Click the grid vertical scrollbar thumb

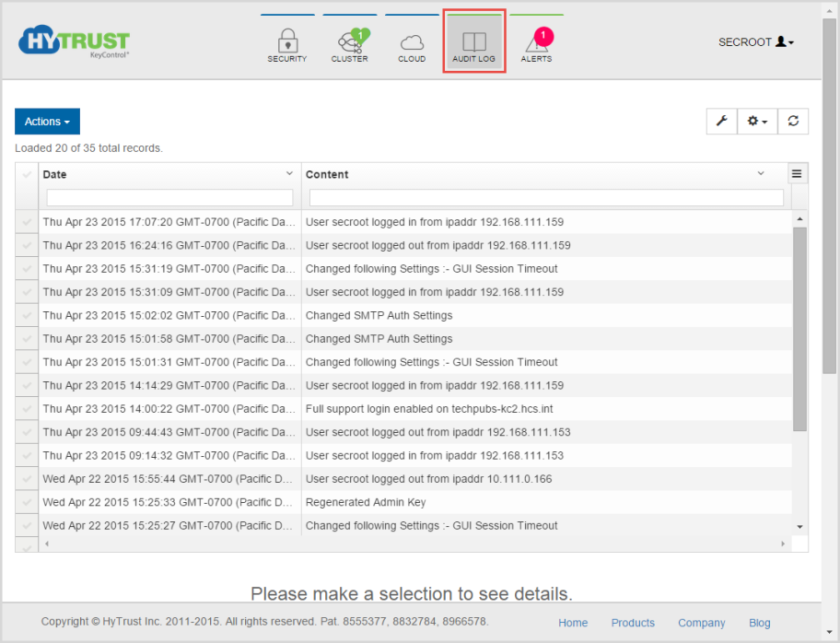pyautogui.click(x=799, y=329)
